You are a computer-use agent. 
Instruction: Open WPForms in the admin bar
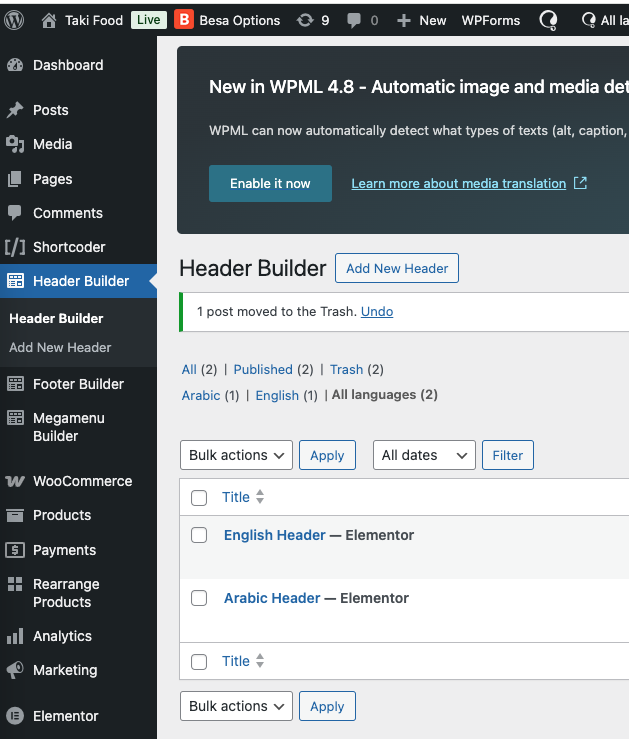coord(490,20)
